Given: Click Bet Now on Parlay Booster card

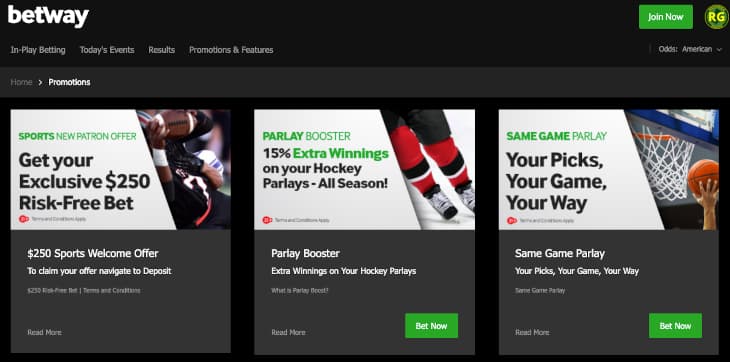Looking at the screenshot, I should click(431, 326).
